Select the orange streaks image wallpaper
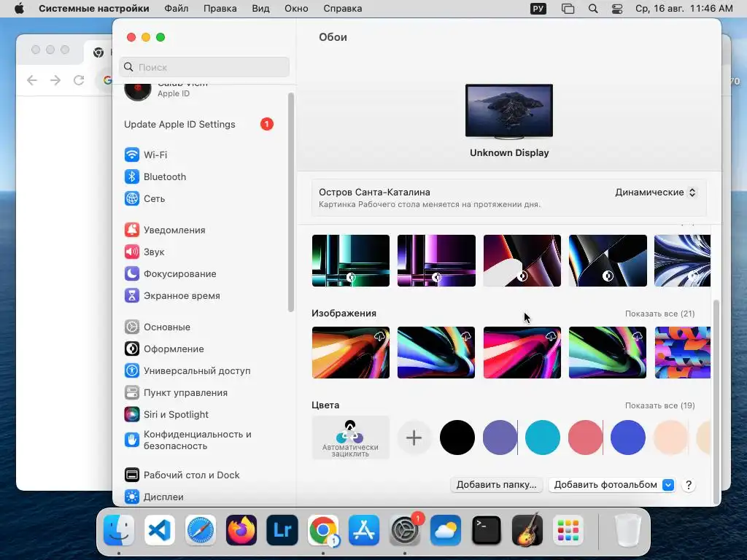The image size is (747, 560). click(351, 352)
